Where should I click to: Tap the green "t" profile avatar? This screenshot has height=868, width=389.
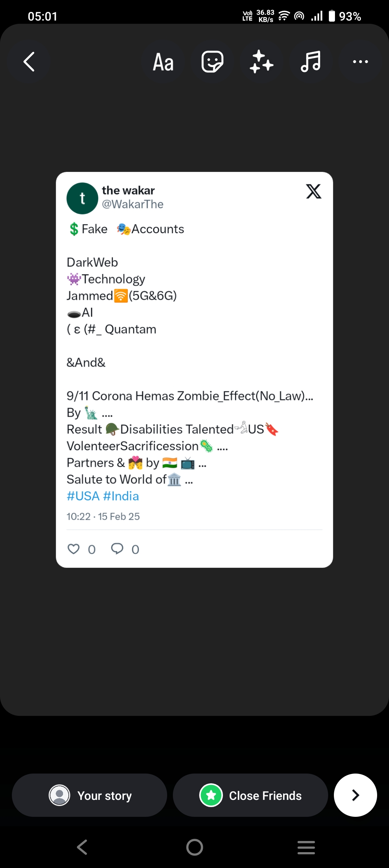point(82,198)
